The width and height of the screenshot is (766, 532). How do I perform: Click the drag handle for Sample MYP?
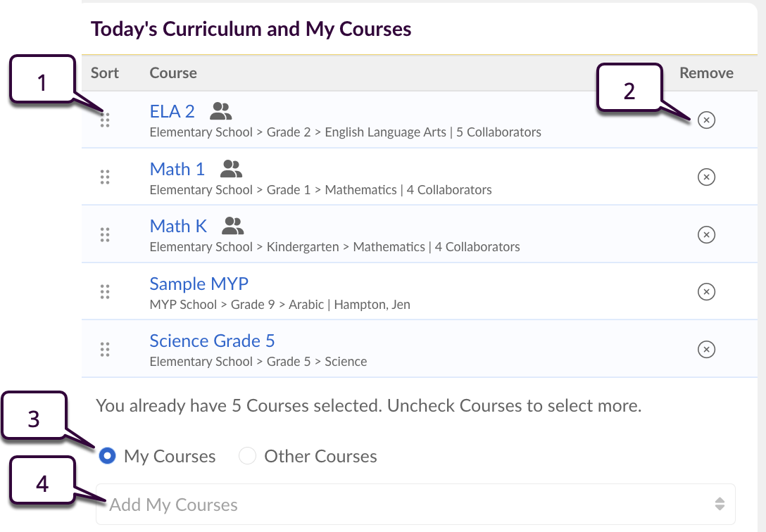pyautogui.click(x=105, y=291)
